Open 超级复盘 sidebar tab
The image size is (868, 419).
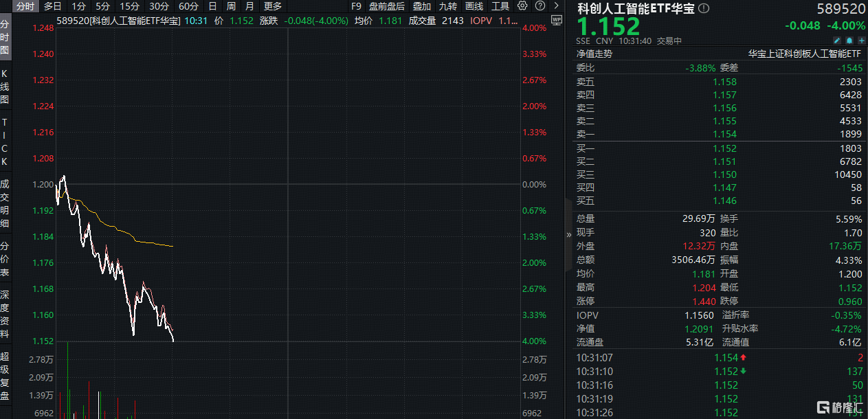point(5,376)
